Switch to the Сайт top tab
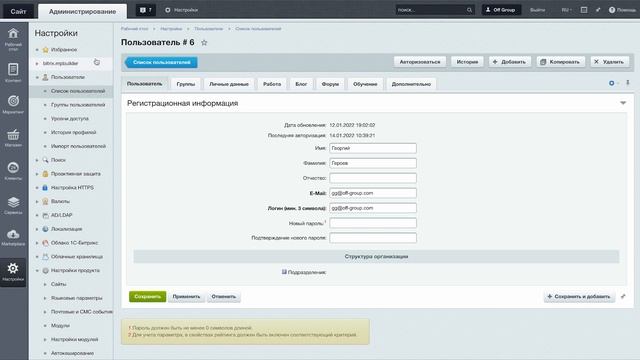Viewport: 640px width, 360px height. [18, 11]
